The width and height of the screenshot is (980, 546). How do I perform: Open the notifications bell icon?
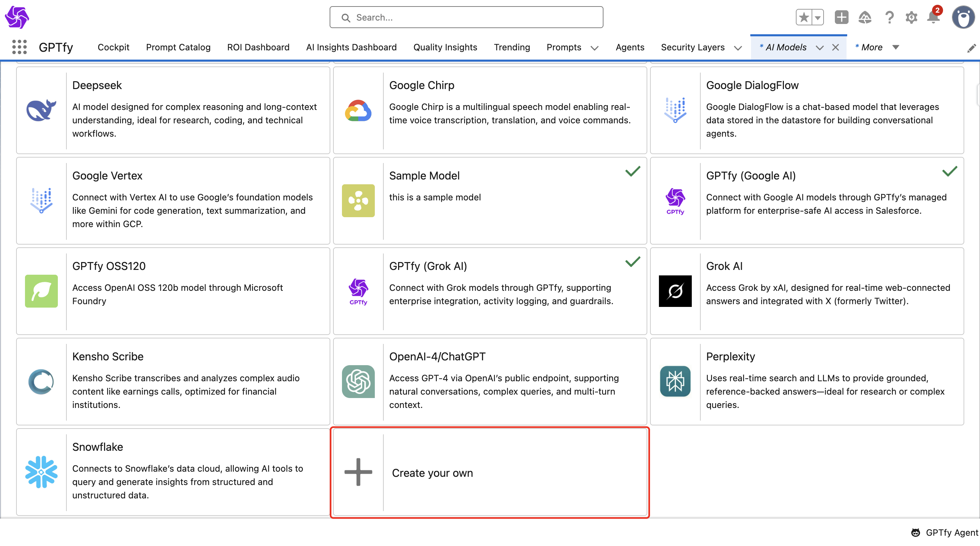pos(933,17)
